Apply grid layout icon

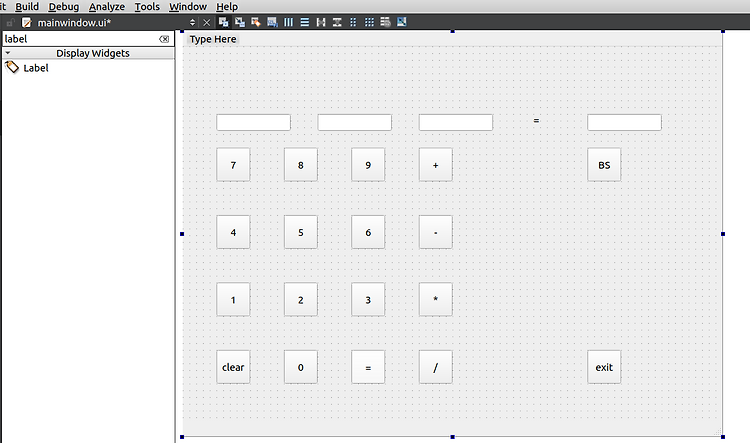(369, 22)
